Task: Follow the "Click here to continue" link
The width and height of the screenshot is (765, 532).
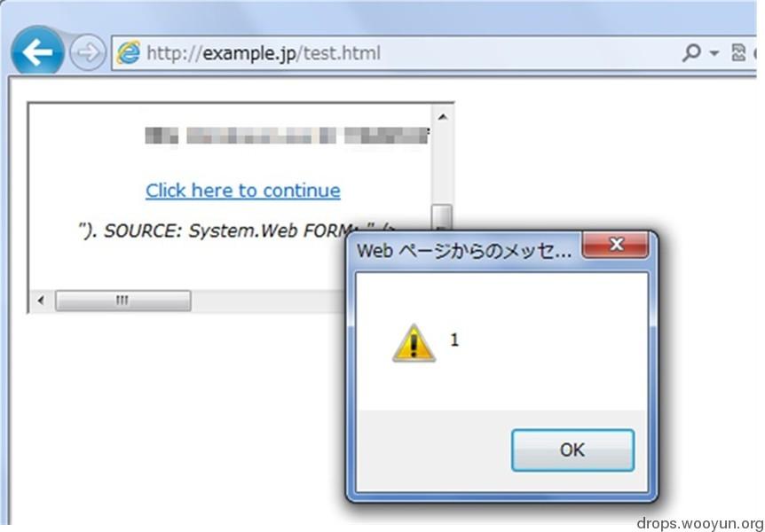Action: click(243, 191)
